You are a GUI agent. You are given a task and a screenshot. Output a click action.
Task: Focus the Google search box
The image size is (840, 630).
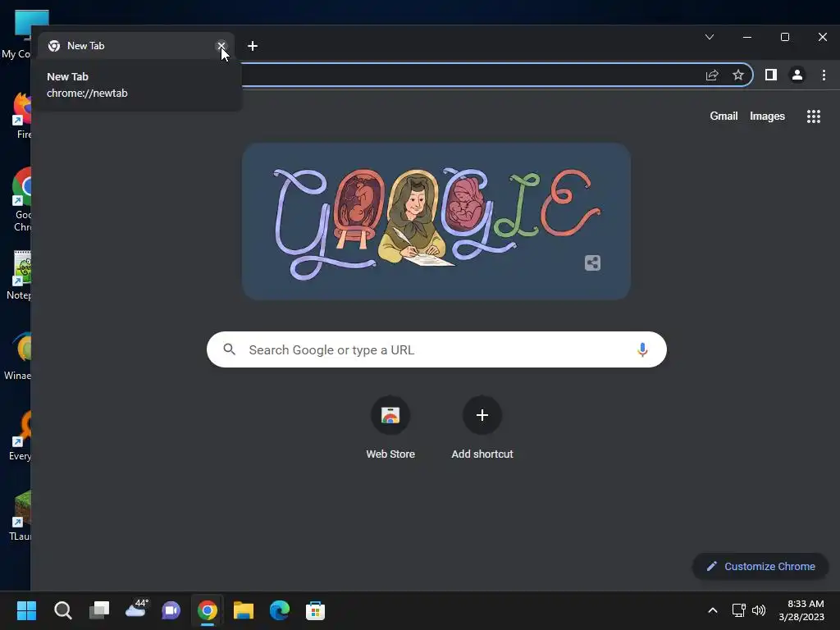point(436,349)
